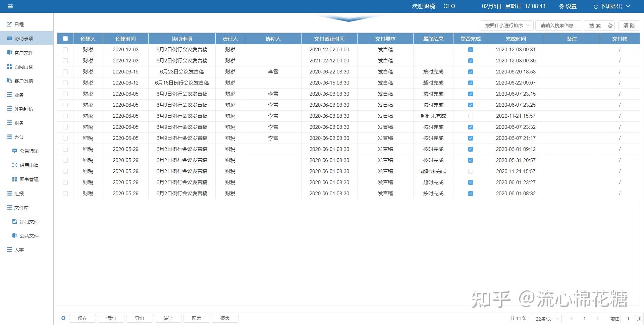Viewport: 644px width, 325px height.
Task: Click the power icon beside 下班签出
Action: tap(596, 6)
